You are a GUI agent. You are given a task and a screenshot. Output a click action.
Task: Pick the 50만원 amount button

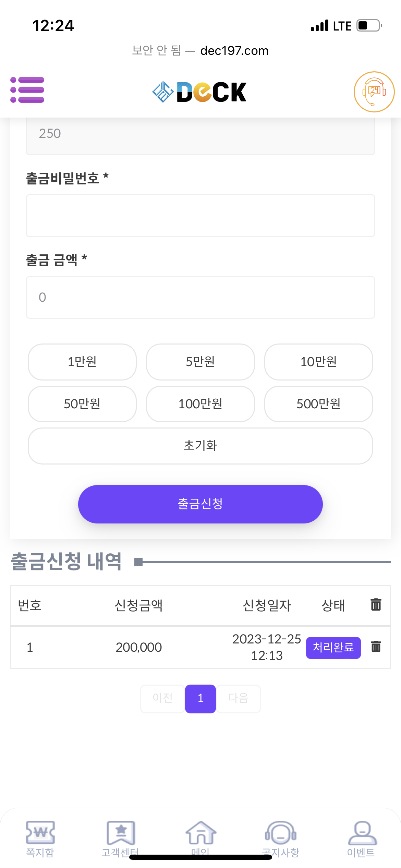point(82,404)
